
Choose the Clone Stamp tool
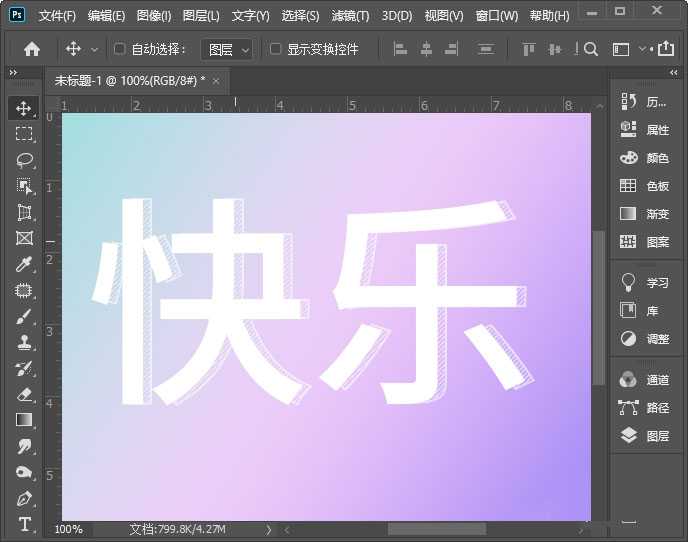pyautogui.click(x=24, y=342)
